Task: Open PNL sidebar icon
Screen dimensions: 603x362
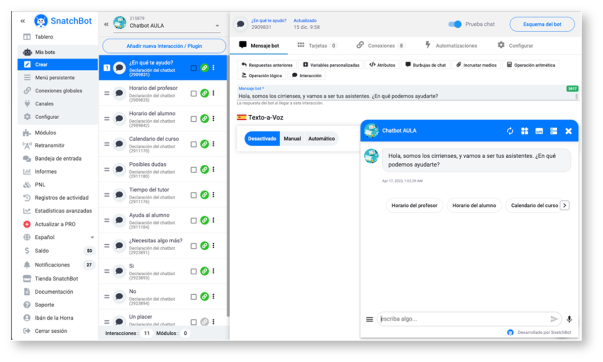Action: tap(27, 185)
